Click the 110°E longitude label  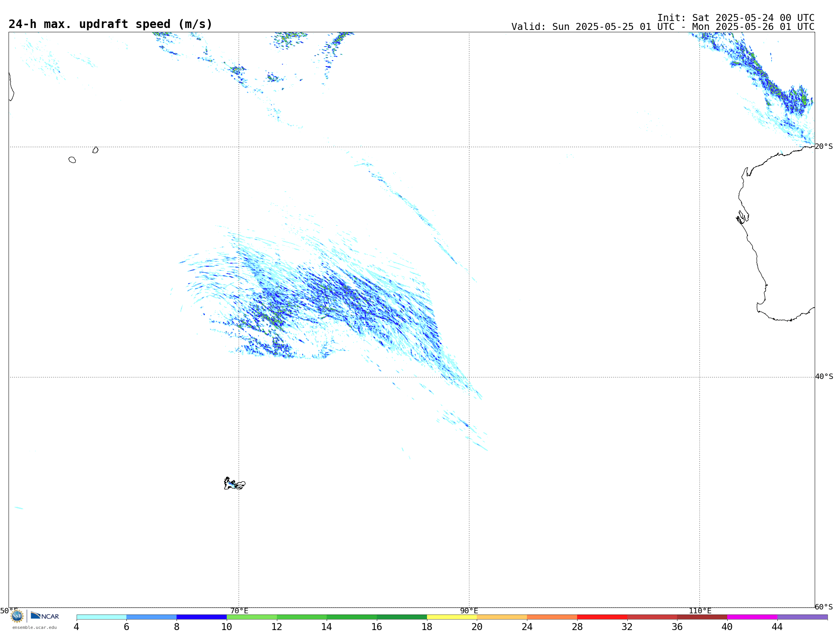point(700,611)
